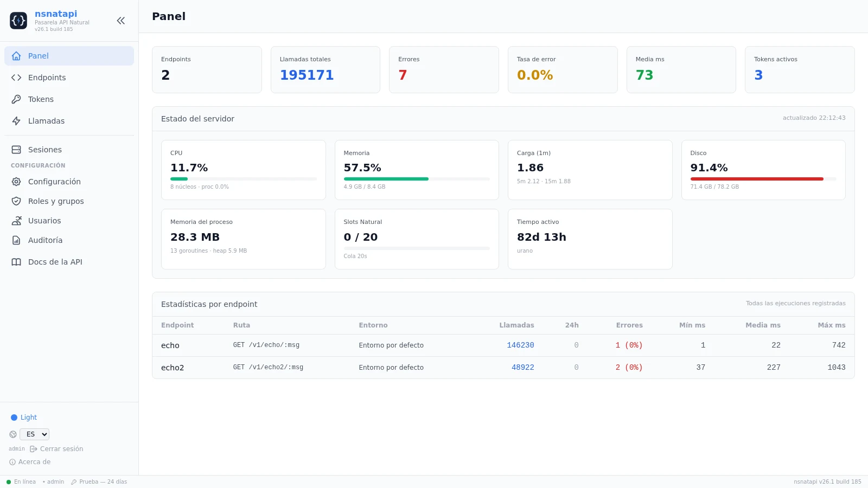Click echo2 calls count 48922
Screen dimensions: 868x488
[523, 368]
